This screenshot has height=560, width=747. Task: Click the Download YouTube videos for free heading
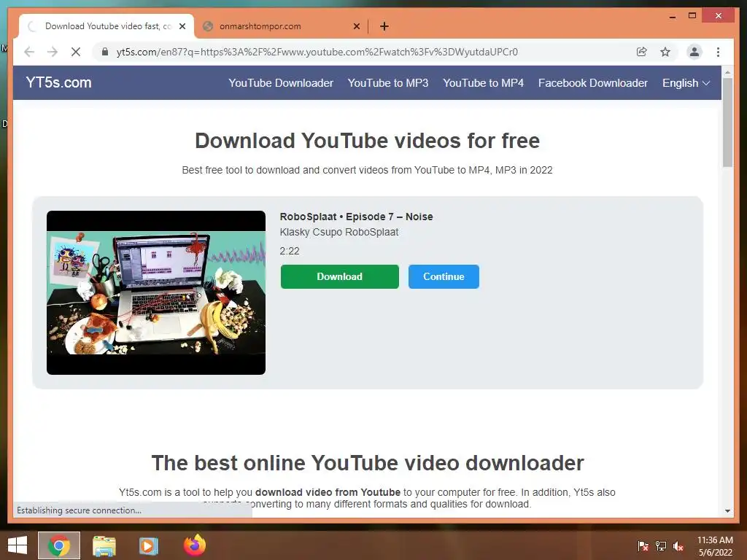tap(368, 141)
